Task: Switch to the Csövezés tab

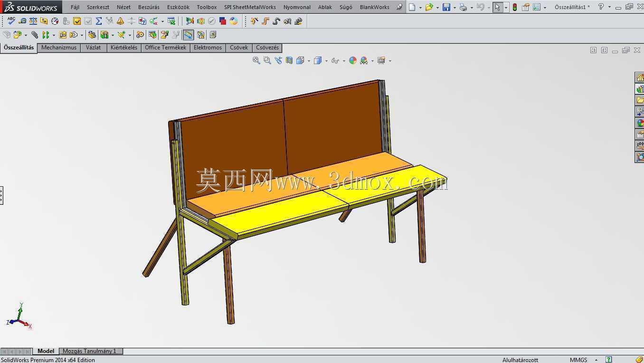Action: (267, 48)
